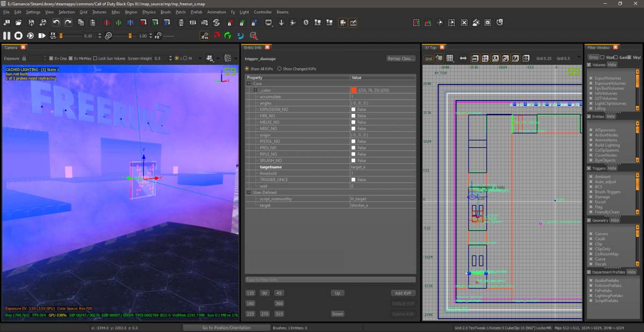This screenshot has width=644, height=332.
Task: Select the Redo tool
Action: click(x=68, y=23)
